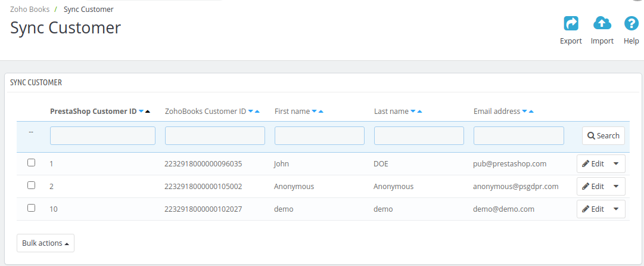Screen dimensions: 644x266
Task: Click the Email address filter field
Action: 519,135
